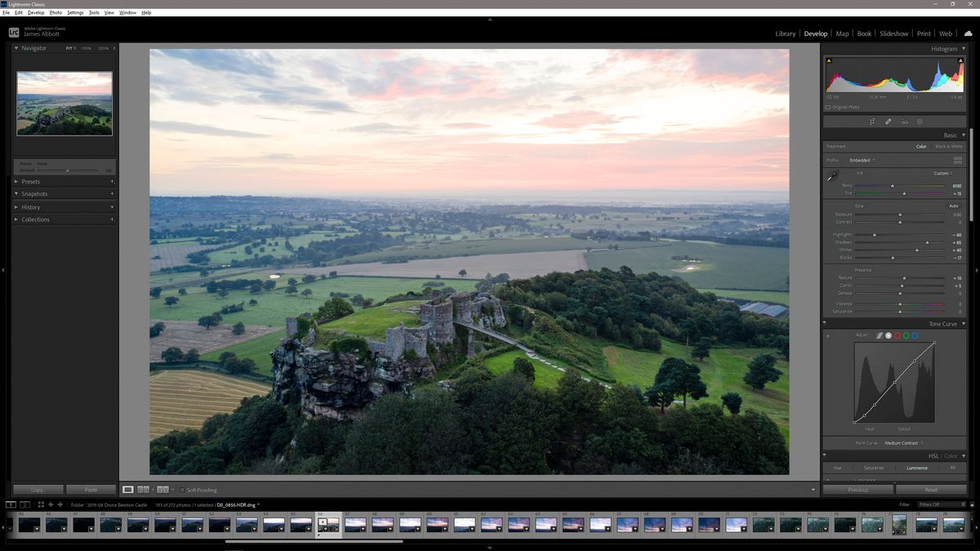Pick the White Balance eyedropper
Viewport: 980px width, 551px height.
(x=831, y=176)
